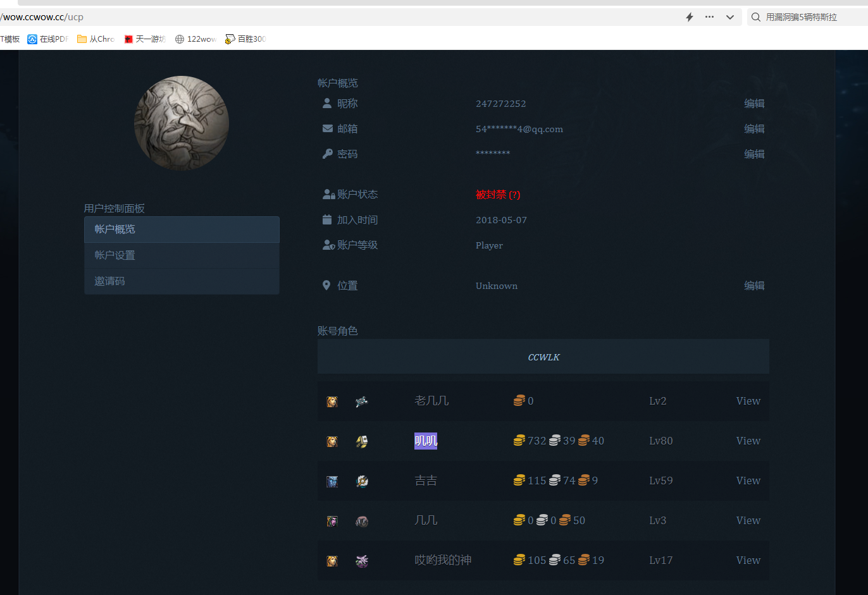Click the red 被封禁 (?) status link
Image resolution: width=868 pixels, height=595 pixels.
[x=498, y=194]
